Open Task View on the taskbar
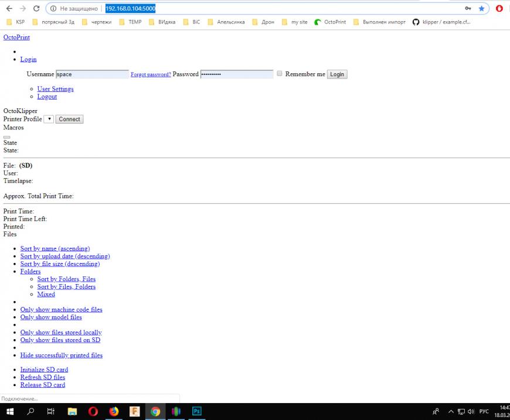This screenshot has height=420, width=510. coord(51,412)
